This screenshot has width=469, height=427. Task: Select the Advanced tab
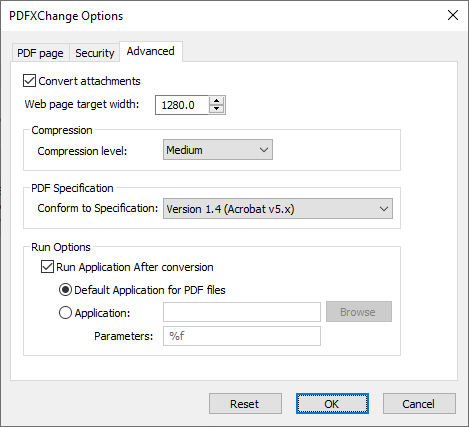pos(151,51)
